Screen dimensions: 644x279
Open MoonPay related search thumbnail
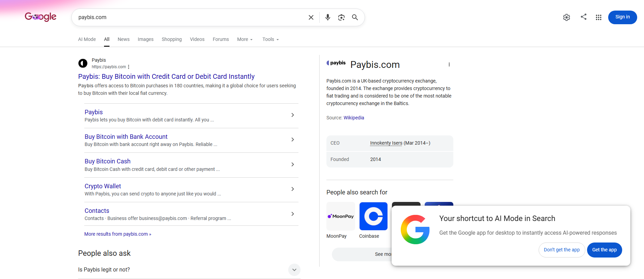click(x=340, y=216)
